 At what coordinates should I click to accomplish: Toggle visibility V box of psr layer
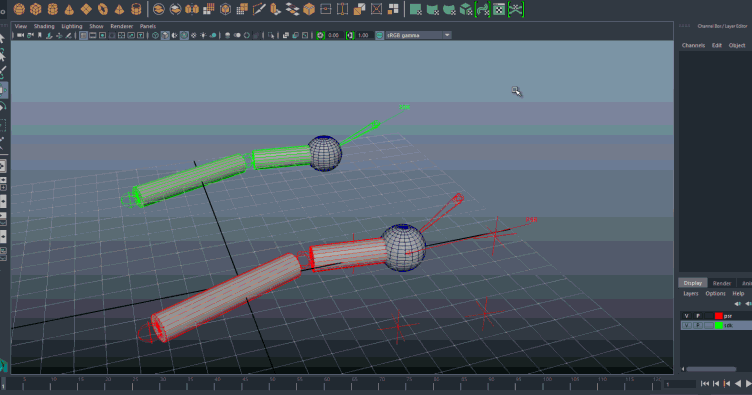(x=687, y=316)
